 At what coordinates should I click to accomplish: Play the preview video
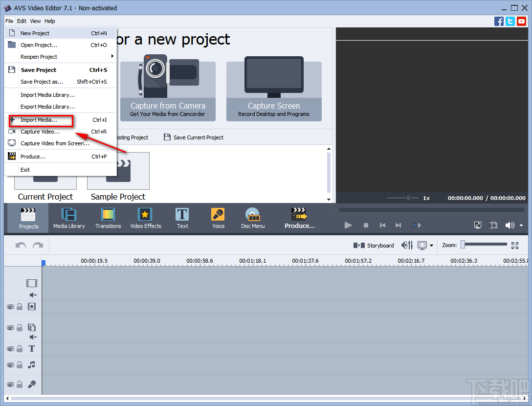click(x=348, y=225)
